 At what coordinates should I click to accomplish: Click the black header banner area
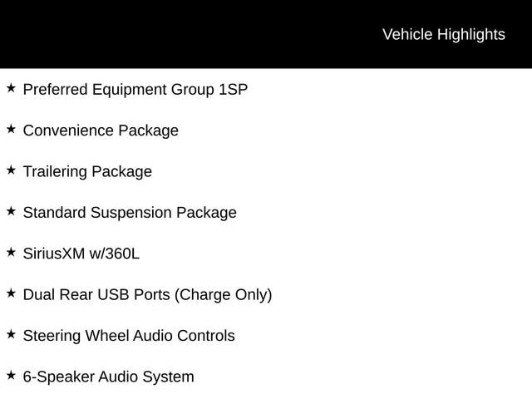pos(266,34)
